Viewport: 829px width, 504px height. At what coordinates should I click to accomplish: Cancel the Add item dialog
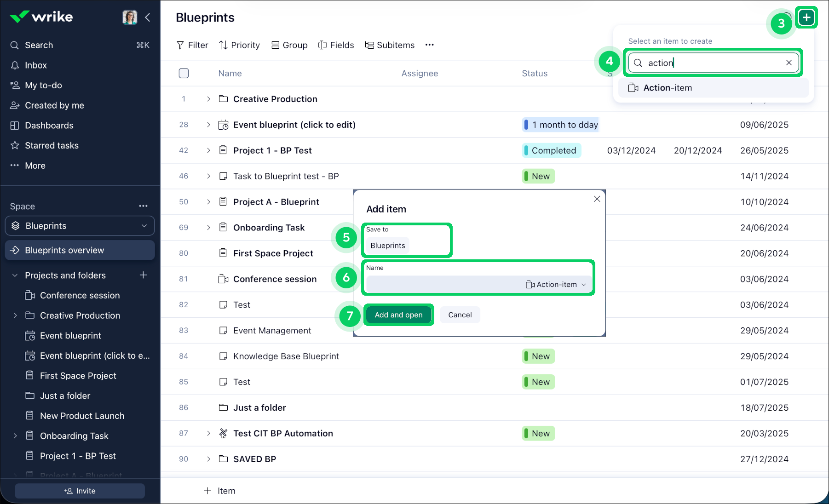pos(460,315)
